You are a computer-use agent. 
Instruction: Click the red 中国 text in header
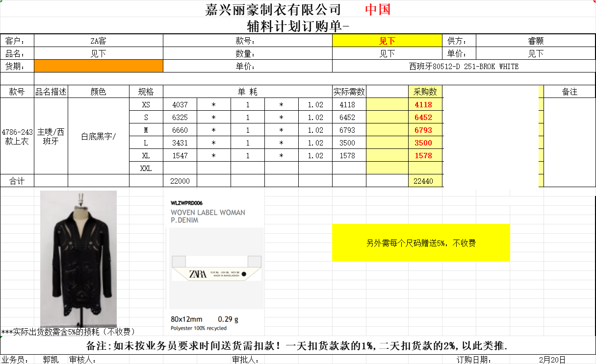pyautogui.click(x=378, y=9)
